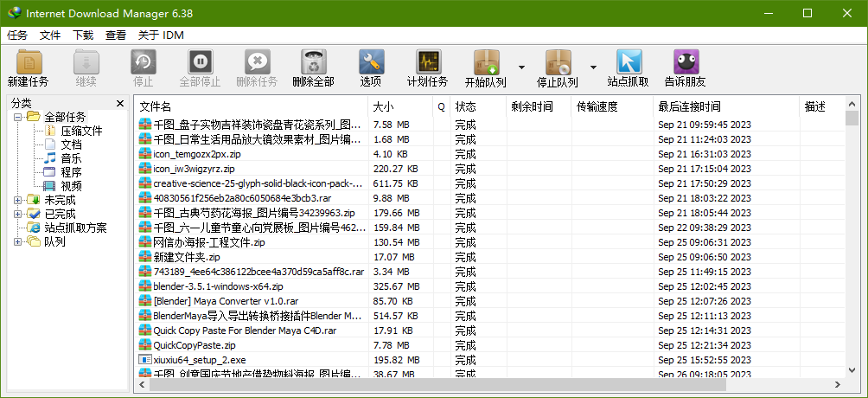The height and width of the screenshot is (398, 868).
Task: Select row 40830561f256eb2a80c6050684e3bcb3.rar
Action: (x=490, y=198)
